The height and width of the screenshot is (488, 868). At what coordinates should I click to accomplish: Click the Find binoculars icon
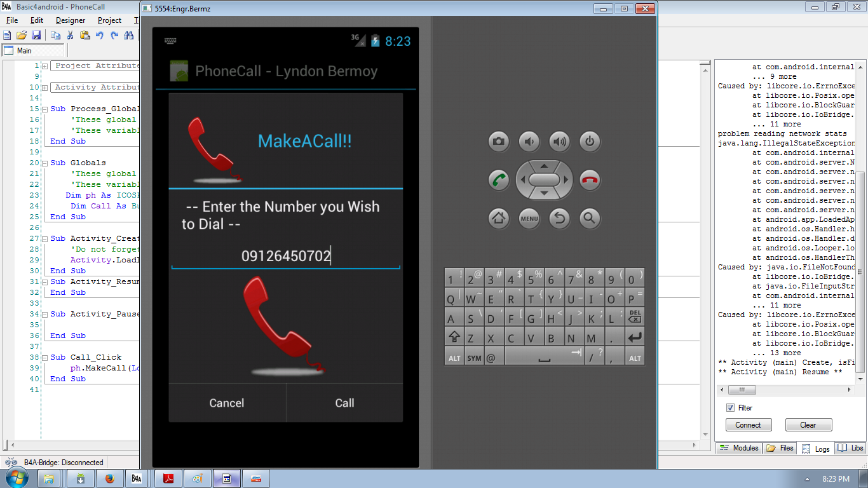coord(130,35)
